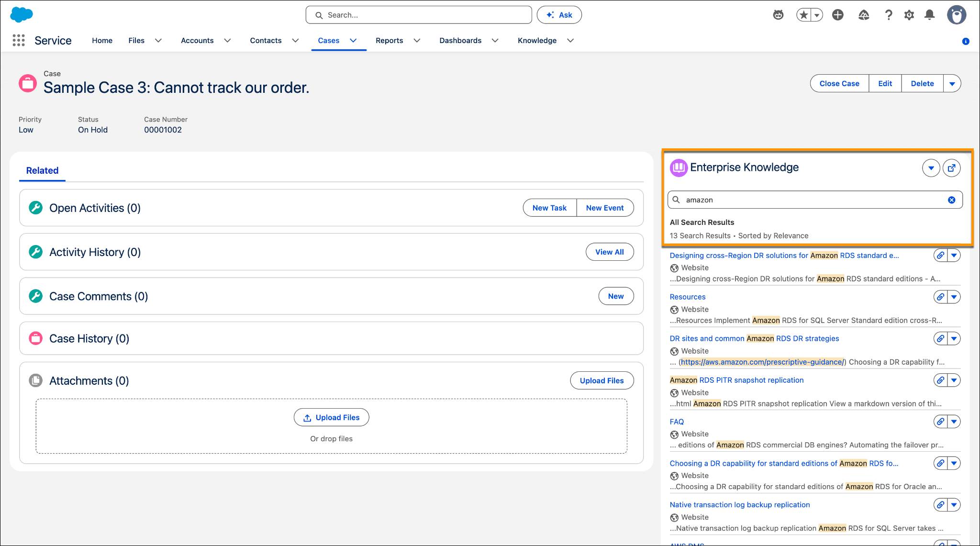Attach the FAQ article via link icon
980x546 pixels.
point(940,422)
